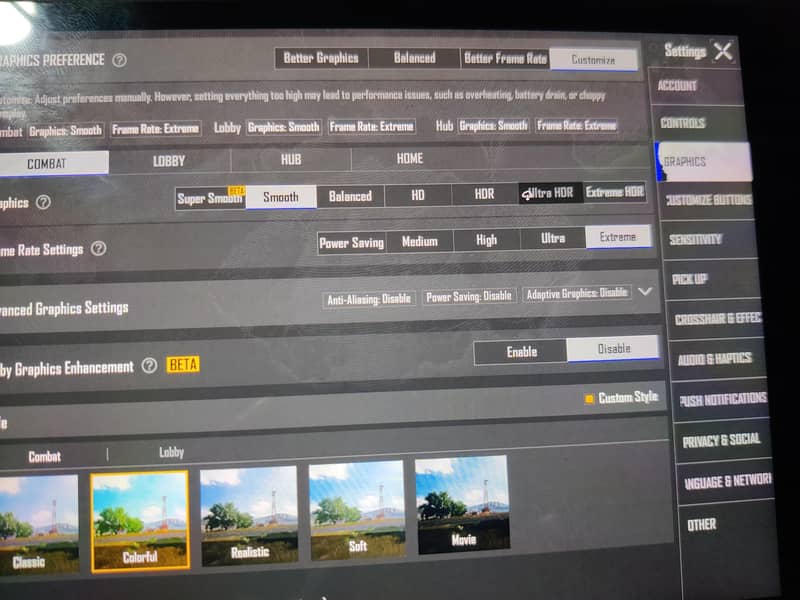Select Better Frame Rate preference
This screenshot has width=800, height=600.
click(505, 59)
